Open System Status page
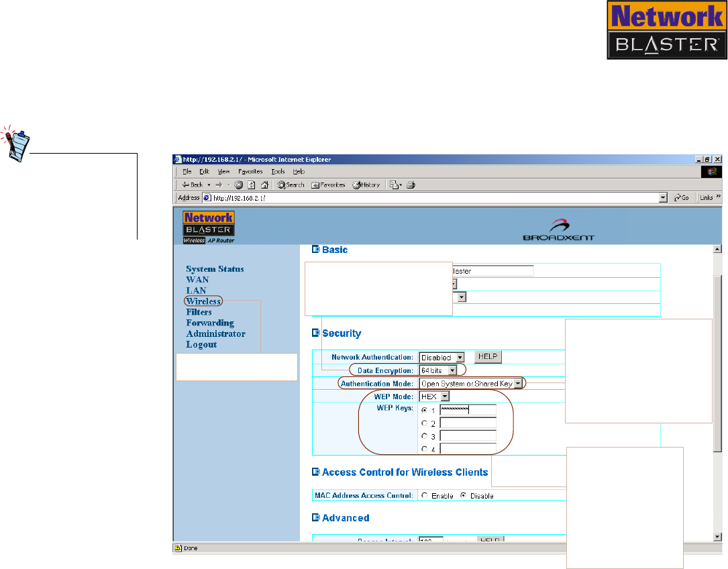The width and height of the screenshot is (728, 569). [x=215, y=269]
